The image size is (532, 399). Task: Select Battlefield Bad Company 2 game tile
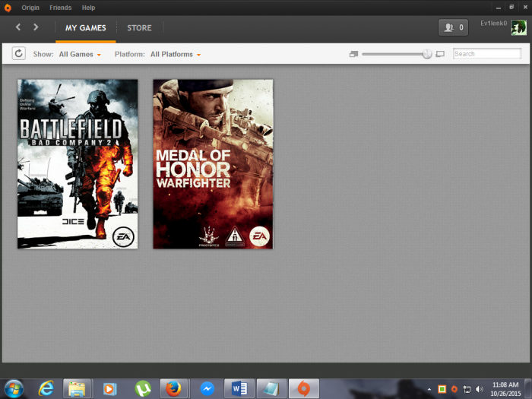click(x=78, y=164)
